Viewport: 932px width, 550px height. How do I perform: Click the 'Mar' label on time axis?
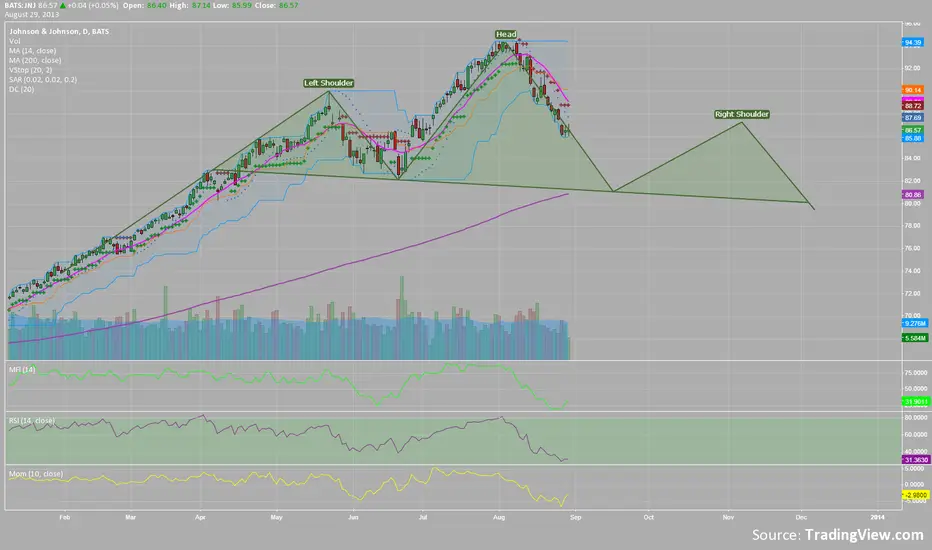(131, 517)
